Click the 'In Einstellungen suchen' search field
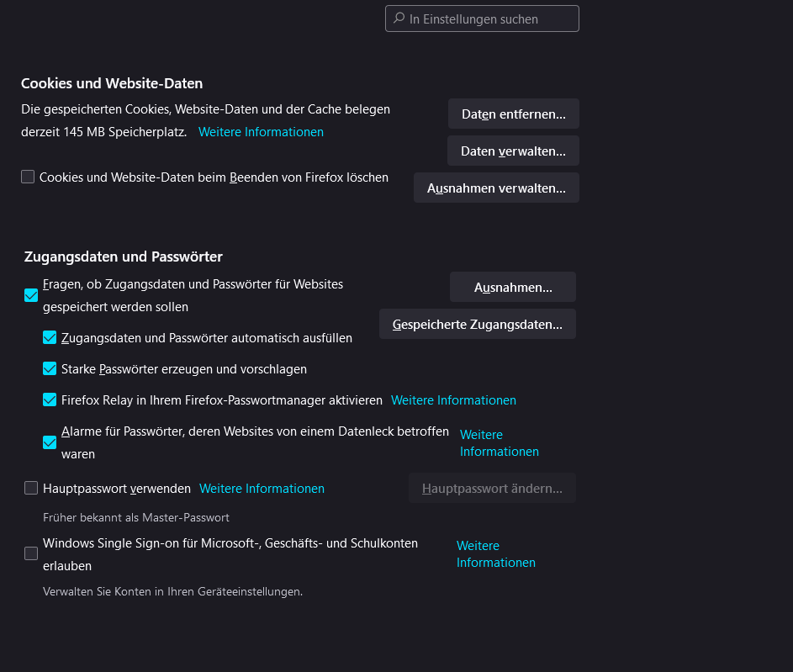The image size is (793, 672). (x=489, y=19)
